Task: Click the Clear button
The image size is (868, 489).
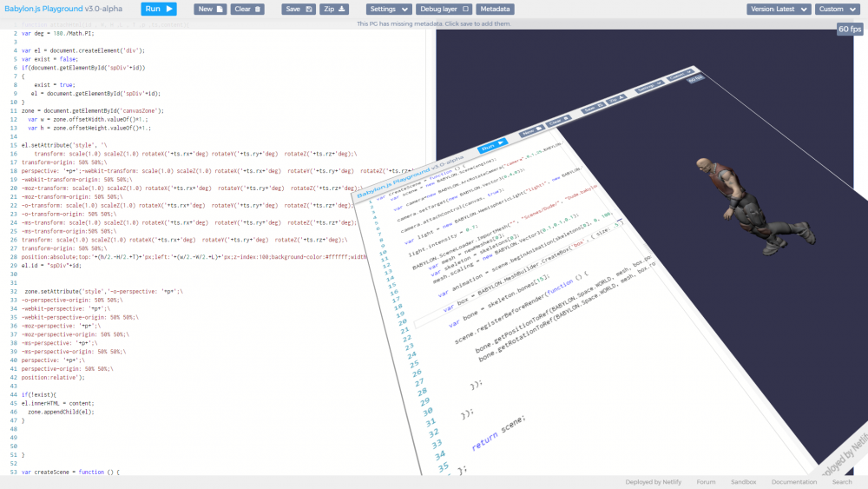Action: point(247,9)
